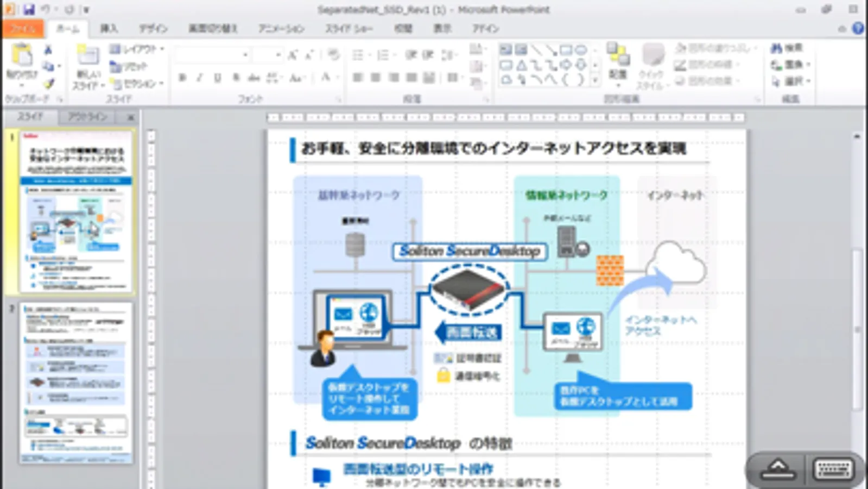Viewport: 868px width, 489px height.
Task: Save the presentation from the quick access toolbar
Action: tap(29, 9)
